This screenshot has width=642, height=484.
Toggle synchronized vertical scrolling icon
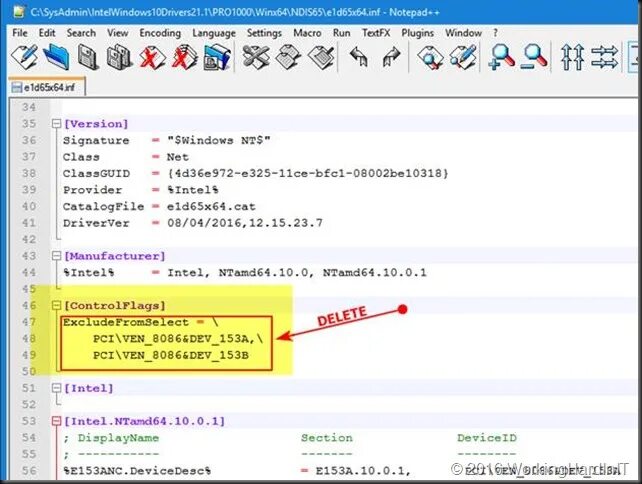572,57
